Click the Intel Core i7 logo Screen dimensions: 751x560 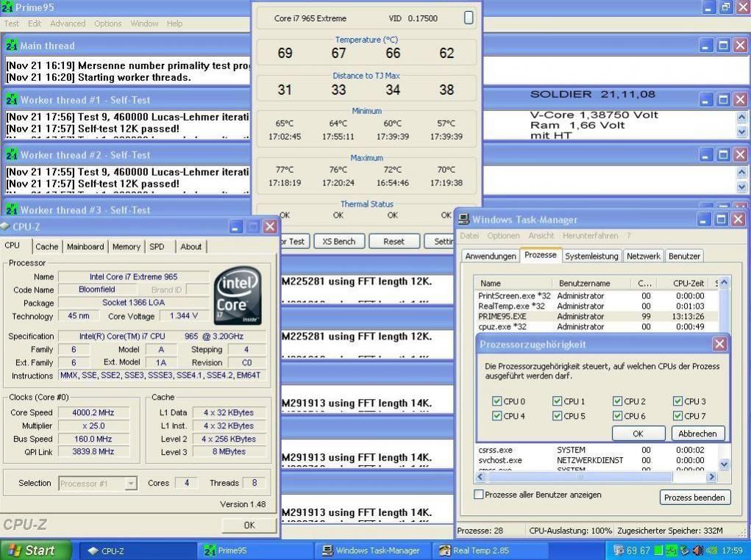[238, 295]
